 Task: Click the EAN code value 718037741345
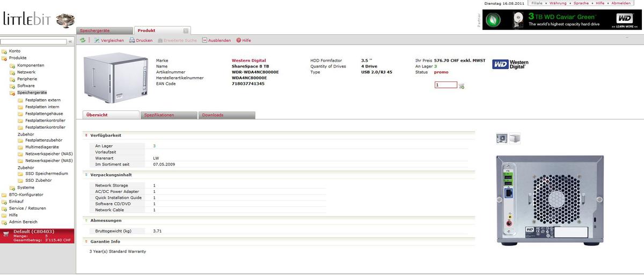[248, 84]
